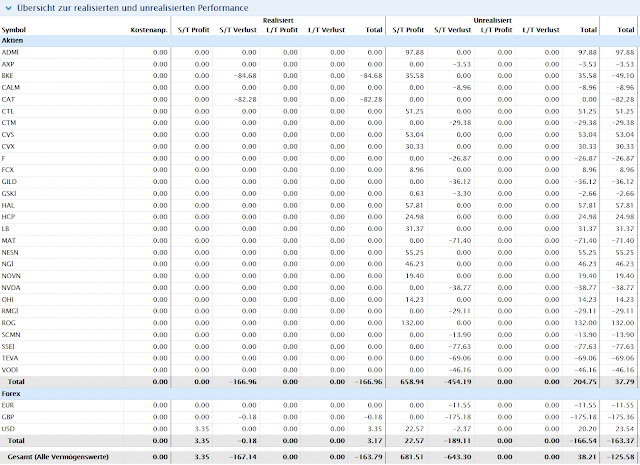
Task: Select the HCP symbol cell
Action: (x=8, y=216)
